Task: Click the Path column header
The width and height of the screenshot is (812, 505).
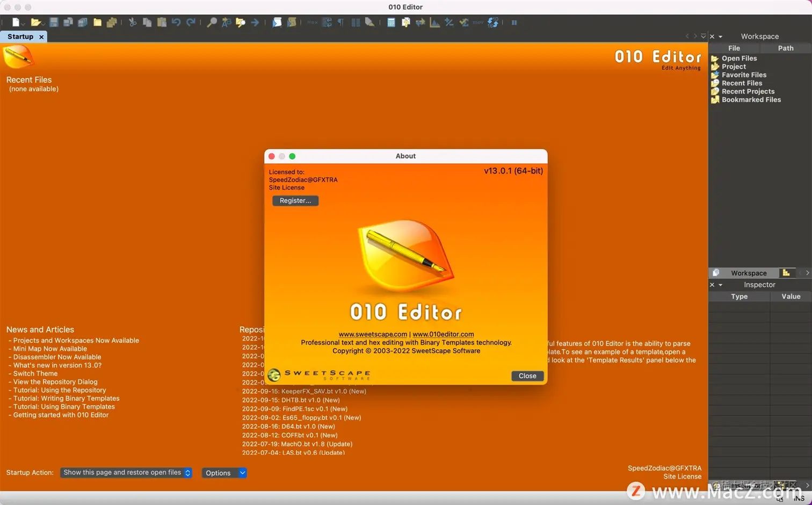Action: (786, 48)
